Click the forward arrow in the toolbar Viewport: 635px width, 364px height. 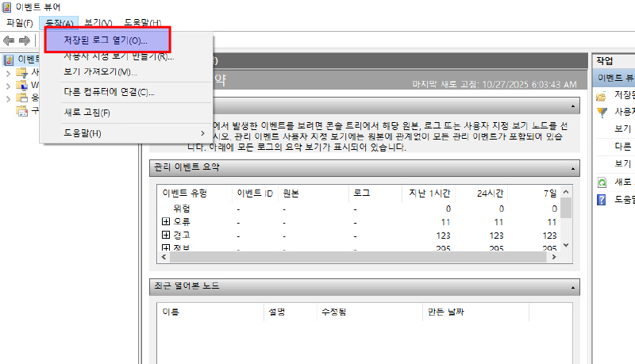[x=25, y=40]
